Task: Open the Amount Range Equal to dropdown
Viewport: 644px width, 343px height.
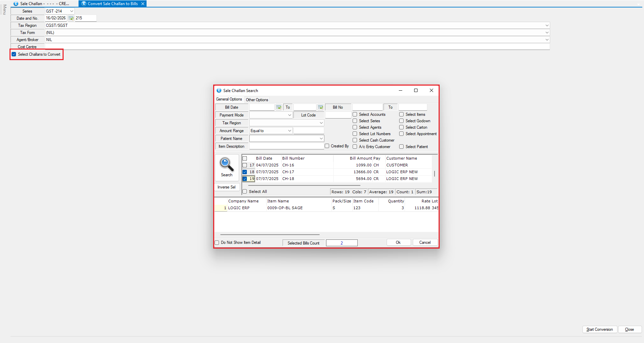Action: click(289, 131)
